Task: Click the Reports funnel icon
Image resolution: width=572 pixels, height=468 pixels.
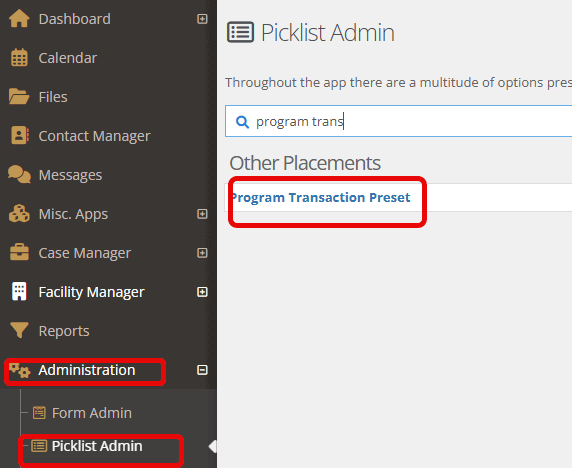Action: [x=19, y=330]
